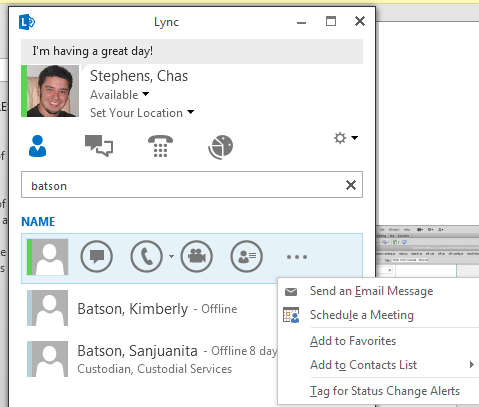
Task: Click Chas Stephens profile photo
Action: pyautogui.click(x=53, y=91)
